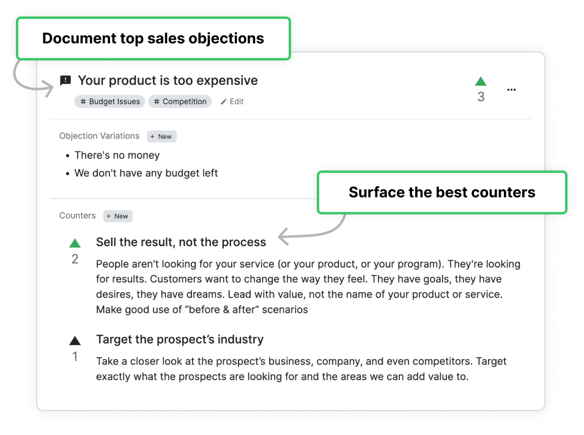
Task: Click the objection speech bubble icon
Action: 66,80
